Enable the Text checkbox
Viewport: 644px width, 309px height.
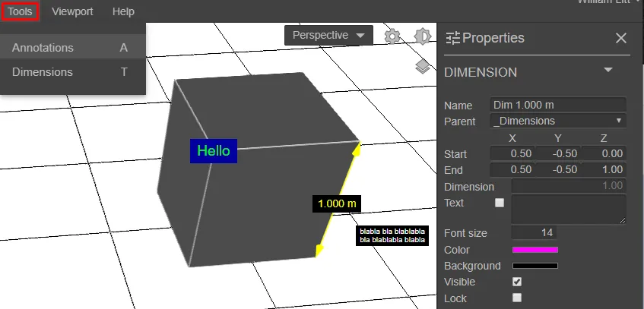[x=500, y=203]
